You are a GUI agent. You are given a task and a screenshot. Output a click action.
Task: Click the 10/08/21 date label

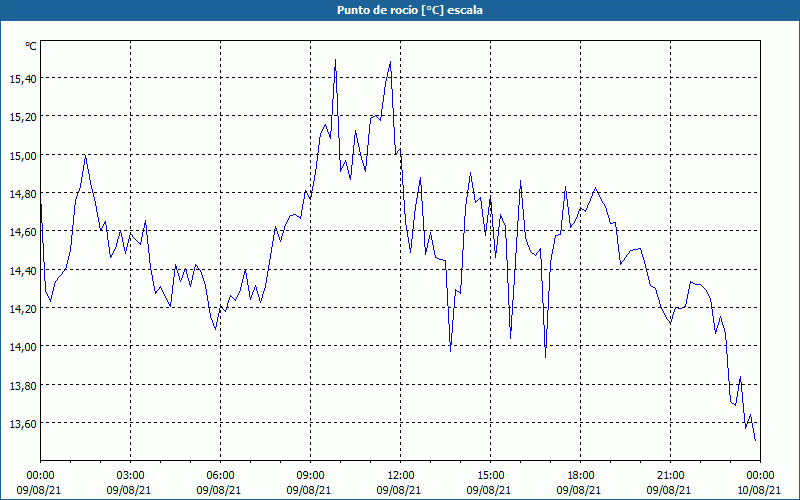tap(760, 490)
